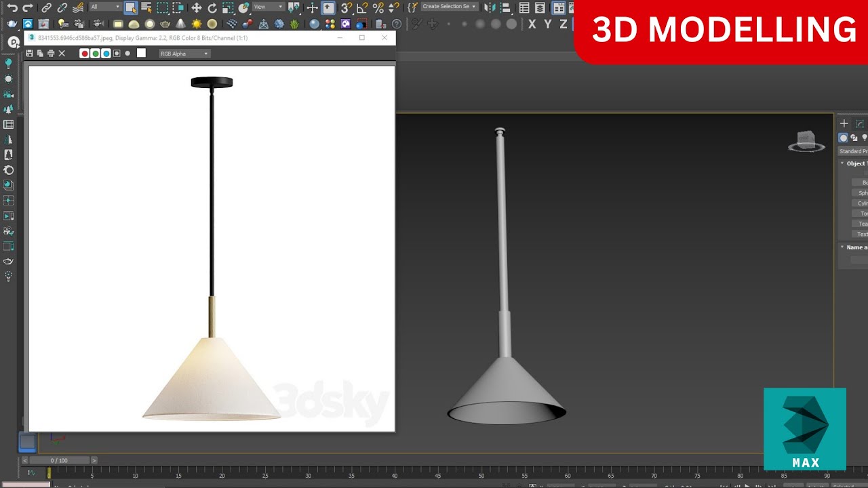
Task: Open Select by Name dialog
Action: [146, 8]
